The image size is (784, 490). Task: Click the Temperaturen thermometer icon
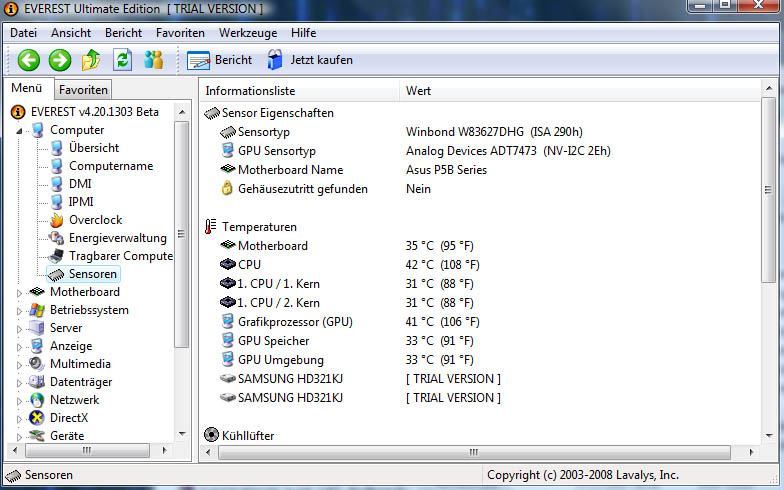[210, 226]
